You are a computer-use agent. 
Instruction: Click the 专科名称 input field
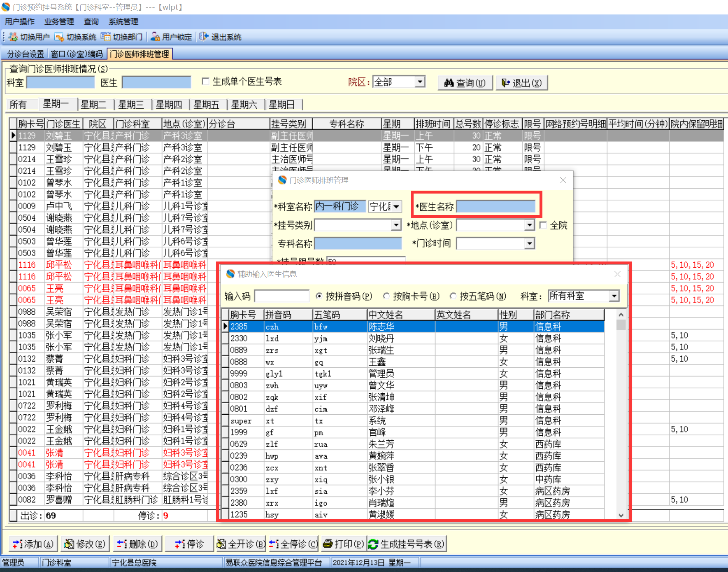(x=358, y=243)
